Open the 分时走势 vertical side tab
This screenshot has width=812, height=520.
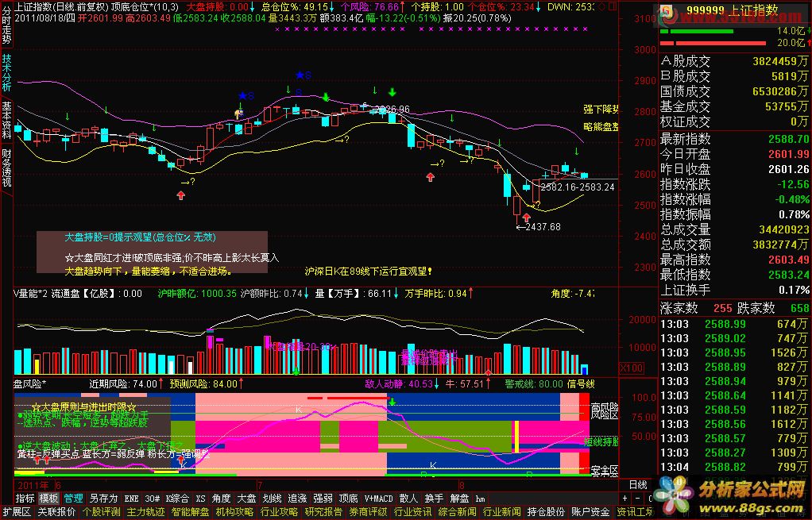coord(6,25)
